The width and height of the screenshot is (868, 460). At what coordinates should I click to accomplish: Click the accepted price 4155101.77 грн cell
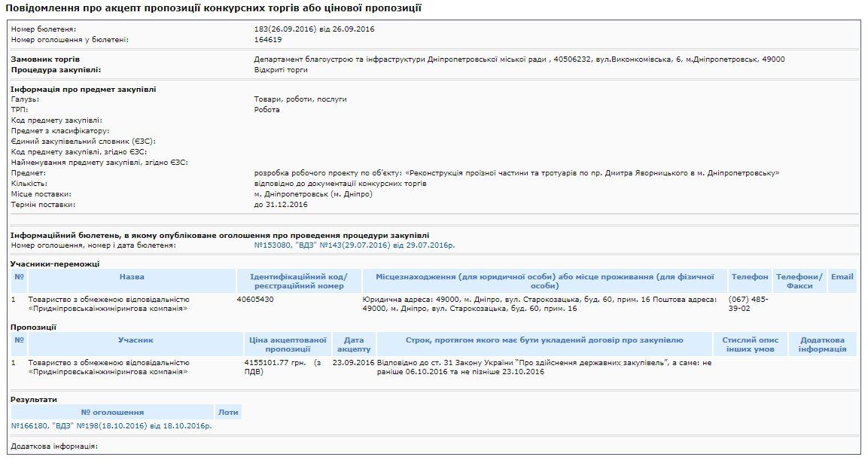tap(282, 364)
